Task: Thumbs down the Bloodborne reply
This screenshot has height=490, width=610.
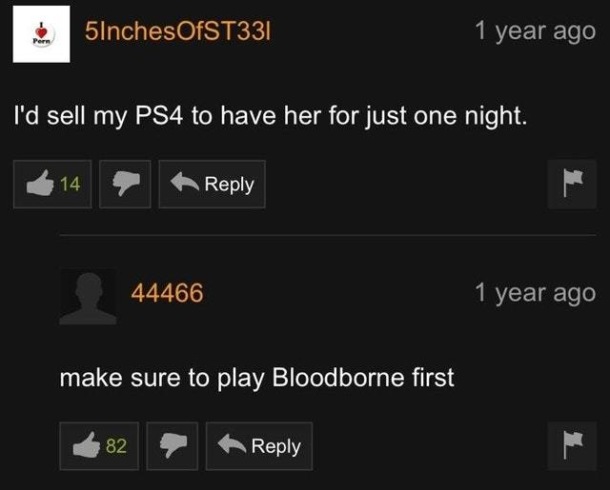Action: tap(172, 446)
